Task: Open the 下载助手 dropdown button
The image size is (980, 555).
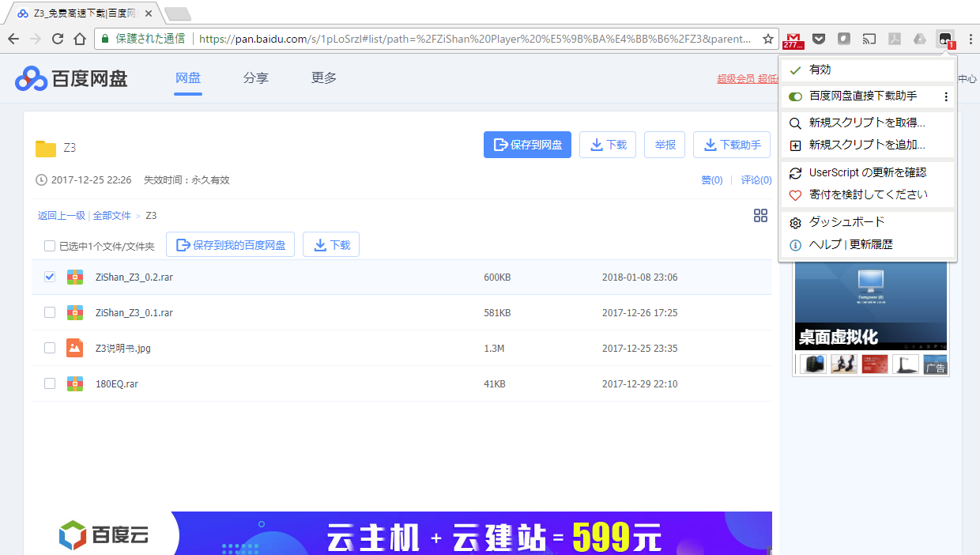Action: point(732,145)
